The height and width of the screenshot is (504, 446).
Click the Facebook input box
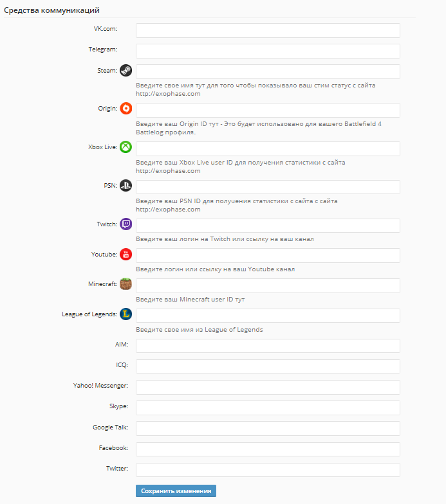268,449
